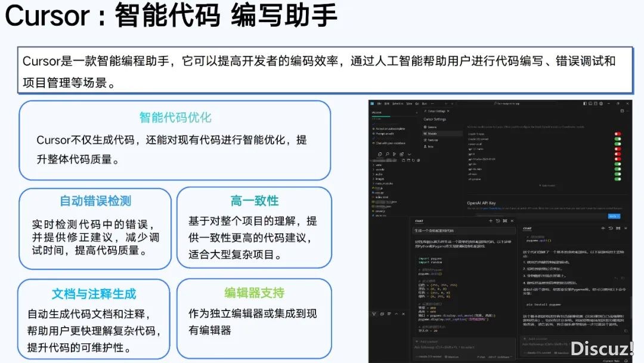Enable the claude-3-opus model toggle
644x363 pixels.
click(618, 134)
